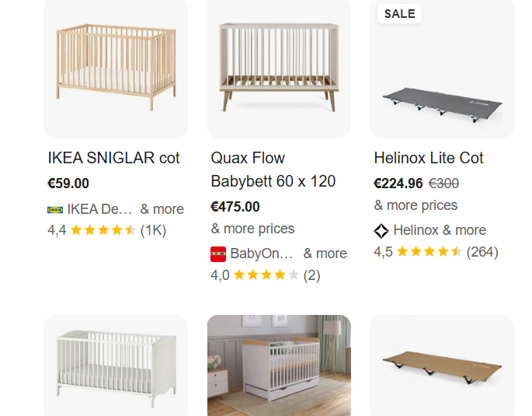Click the Helinox Lite Cot star rating
The width and height of the screenshot is (532, 416).
429,252
